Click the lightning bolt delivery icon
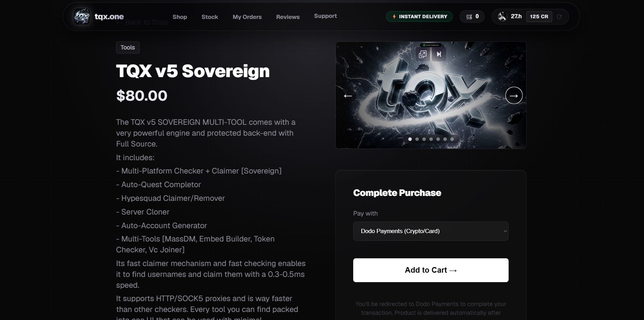The height and width of the screenshot is (320, 644). click(x=394, y=16)
